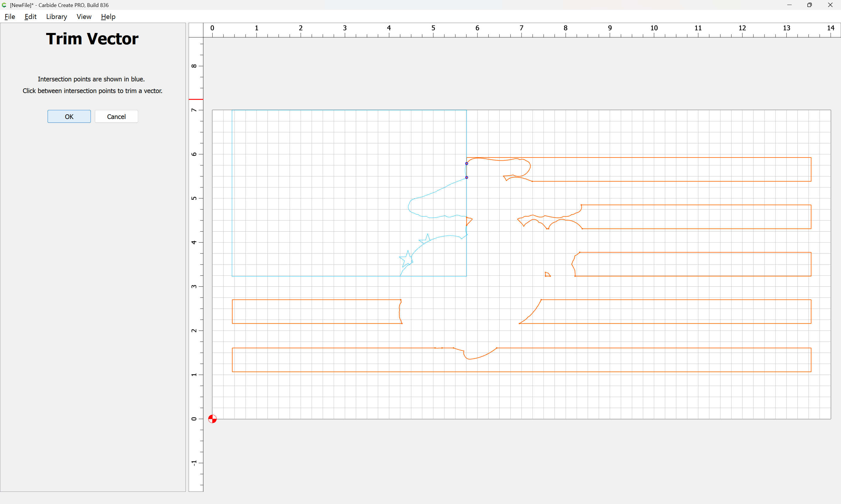
Task: Close the Carbide Create window
Action: [830, 5]
